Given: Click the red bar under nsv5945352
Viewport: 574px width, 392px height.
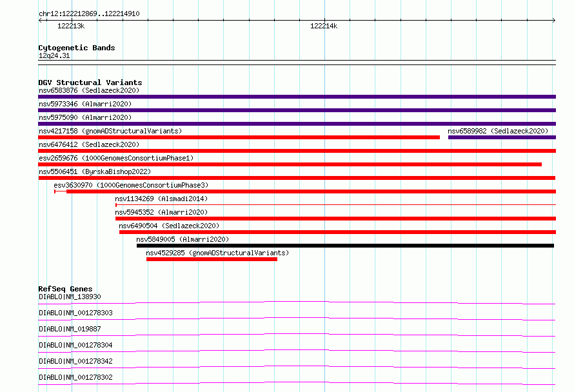Looking at the screenshot, I should 335,219.
